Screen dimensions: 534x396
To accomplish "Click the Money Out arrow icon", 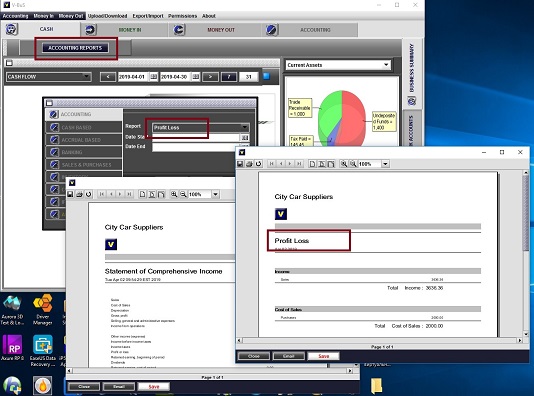I will (x=179, y=30).
